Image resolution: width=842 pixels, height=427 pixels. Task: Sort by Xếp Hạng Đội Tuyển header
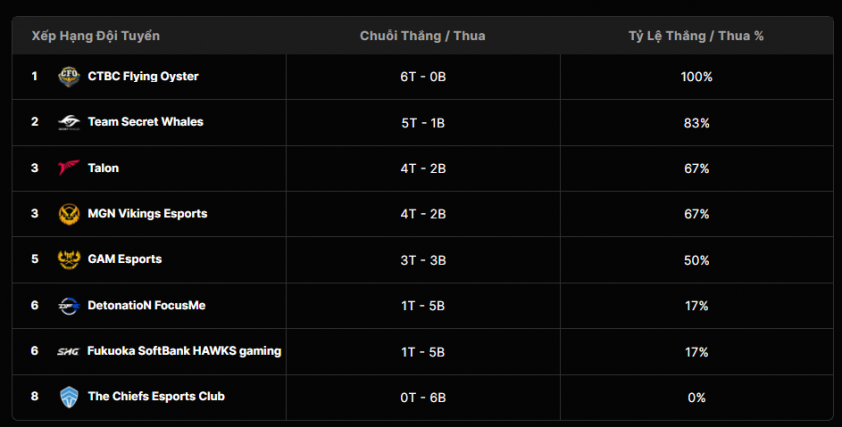96,36
